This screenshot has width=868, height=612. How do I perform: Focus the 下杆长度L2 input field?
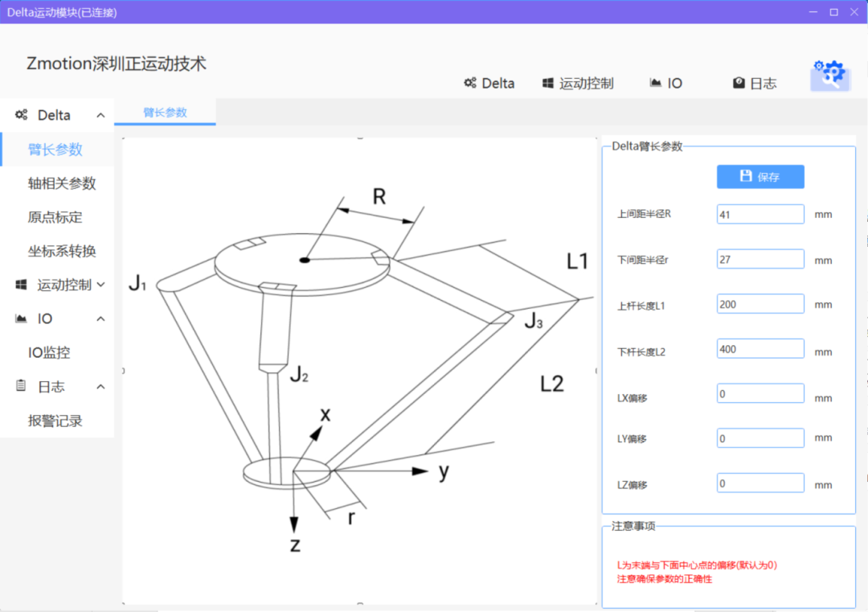coord(760,349)
